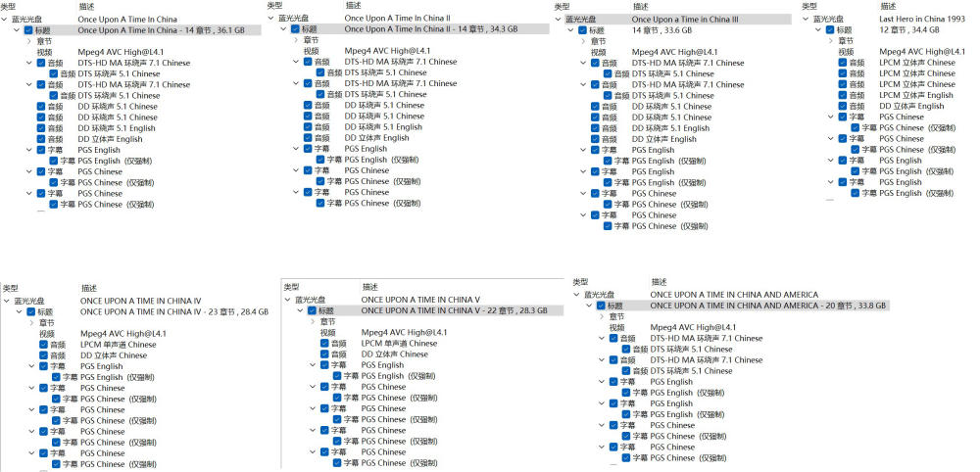
Task: Disable DD 5.1 English audio in China III panel
Action: [x=595, y=128]
